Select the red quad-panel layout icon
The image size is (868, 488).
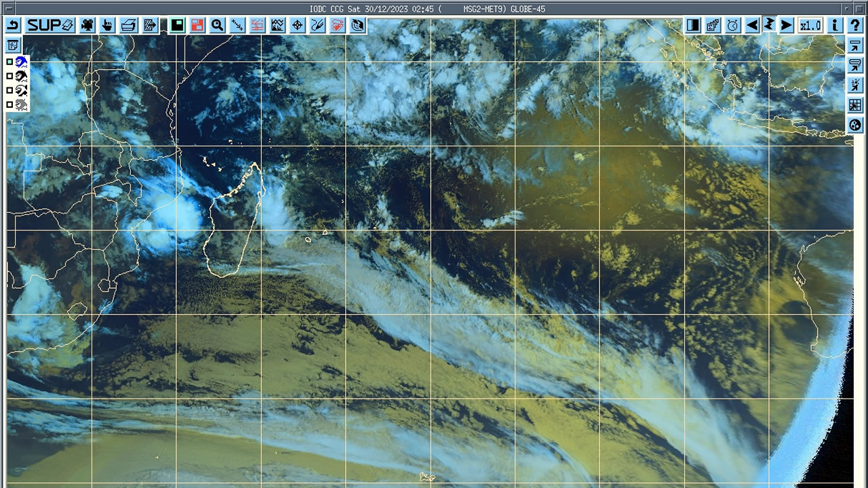click(197, 26)
